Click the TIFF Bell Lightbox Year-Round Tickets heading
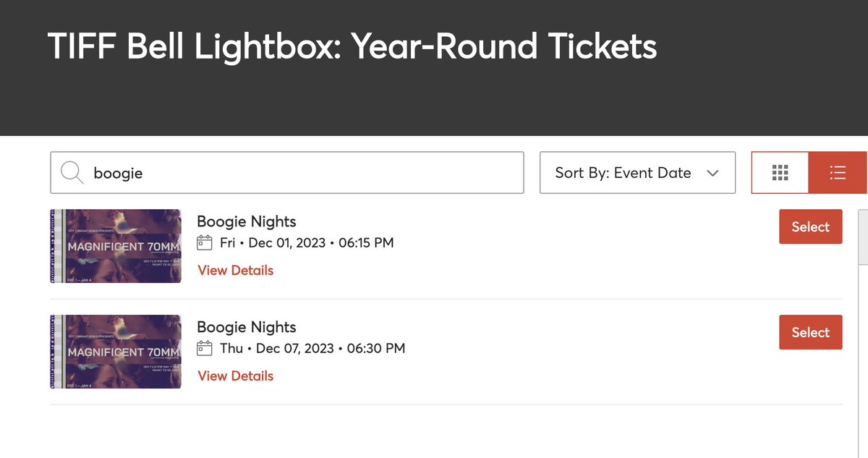The image size is (868, 458). (352, 47)
